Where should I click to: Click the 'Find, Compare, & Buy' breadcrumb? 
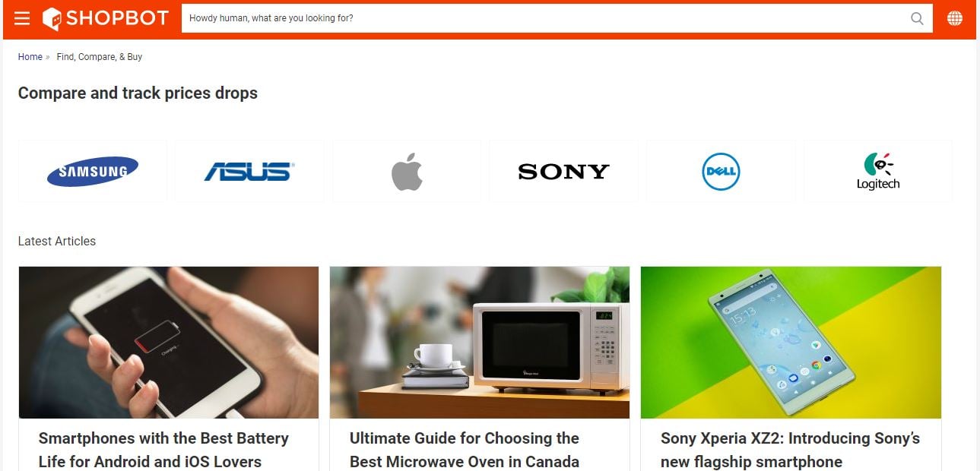[100, 57]
